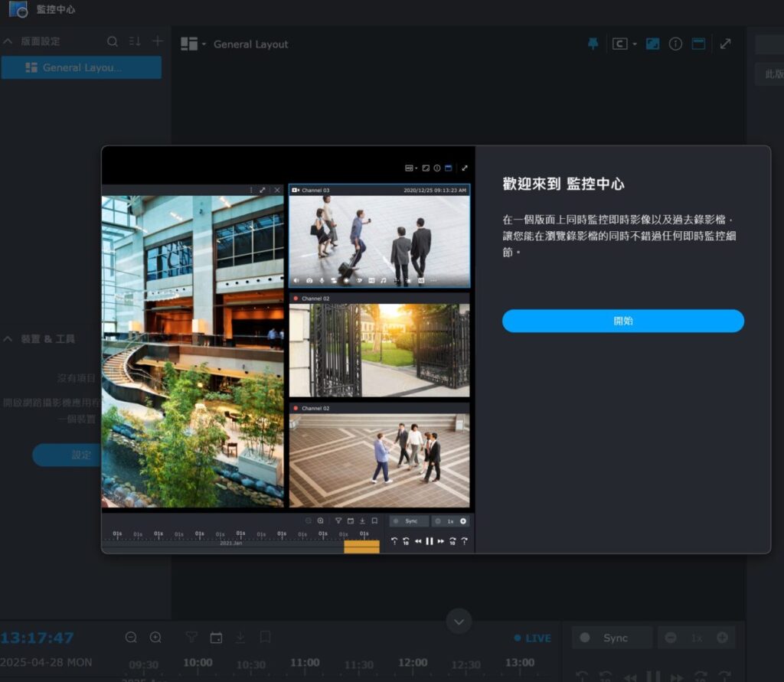Click the 13:17:47 current time display
Screen dimensions: 784x682
coord(37,638)
